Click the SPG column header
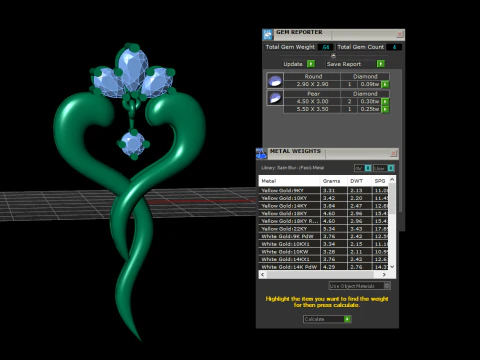Image resolution: width=480 pixels, height=360 pixels. pyautogui.click(x=380, y=181)
